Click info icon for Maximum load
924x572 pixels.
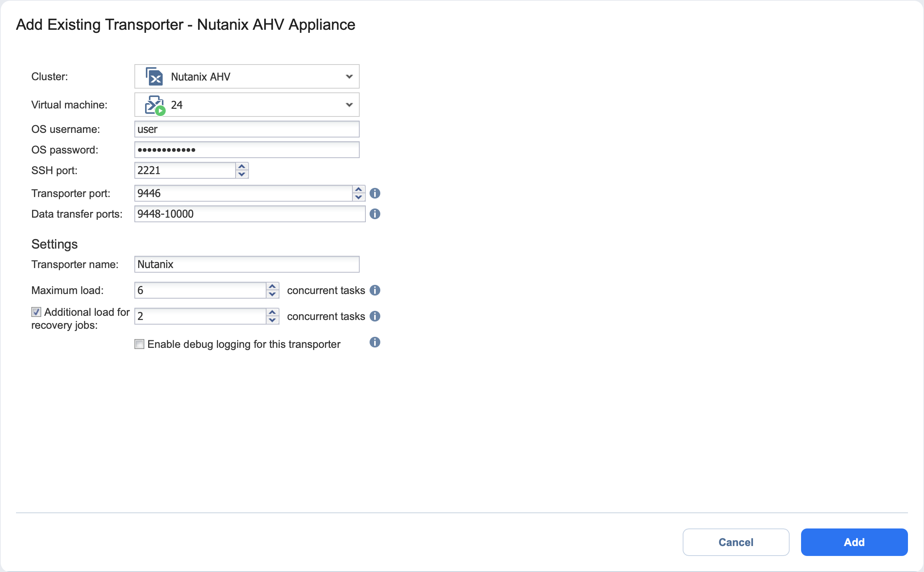[375, 290]
